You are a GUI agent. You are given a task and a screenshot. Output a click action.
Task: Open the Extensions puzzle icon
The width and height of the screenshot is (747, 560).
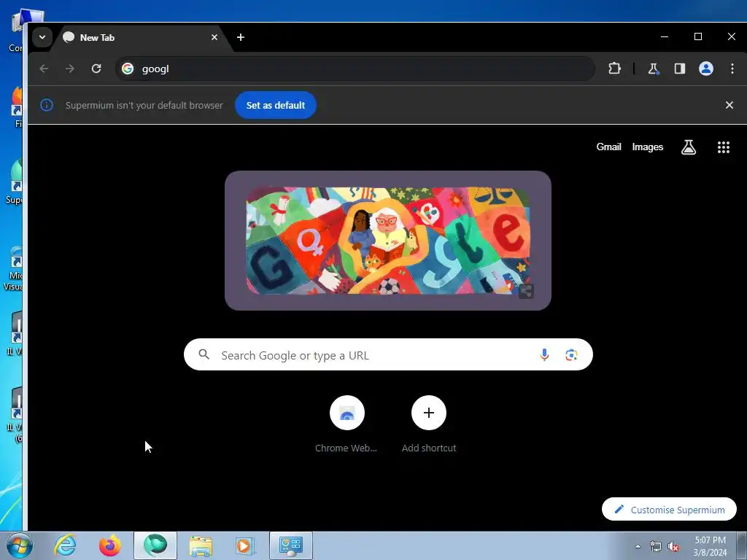(x=614, y=69)
